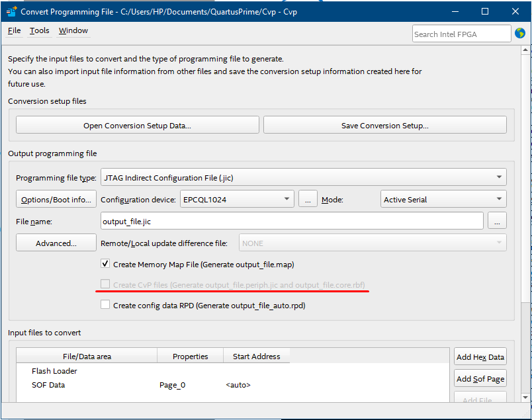Open the File menu

coord(14,30)
